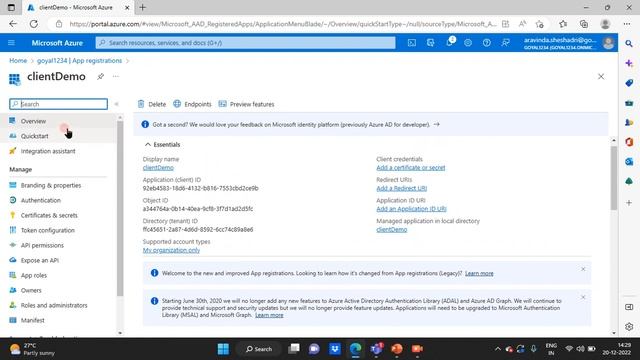640x360 pixels.
Task: Go to goyal1234 App registrations breadcrumb
Action: point(79,60)
